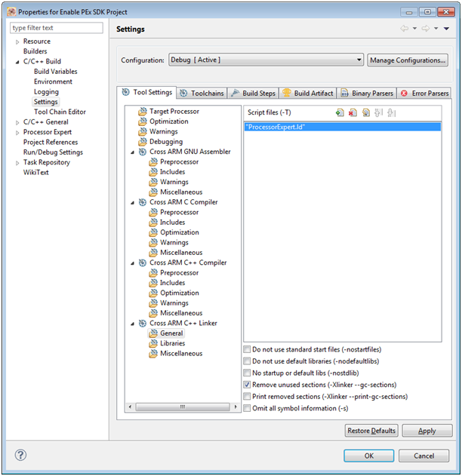This screenshot has width=462, height=476.
Task: Switch to the Tool Settings tab
Action: pyautogui.click(x=146, y=92)
